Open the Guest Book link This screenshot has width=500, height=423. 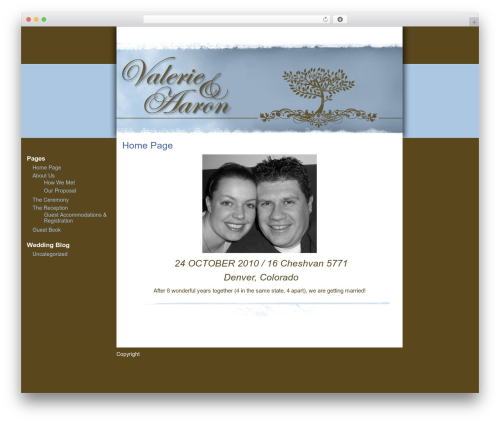point(47,230)
